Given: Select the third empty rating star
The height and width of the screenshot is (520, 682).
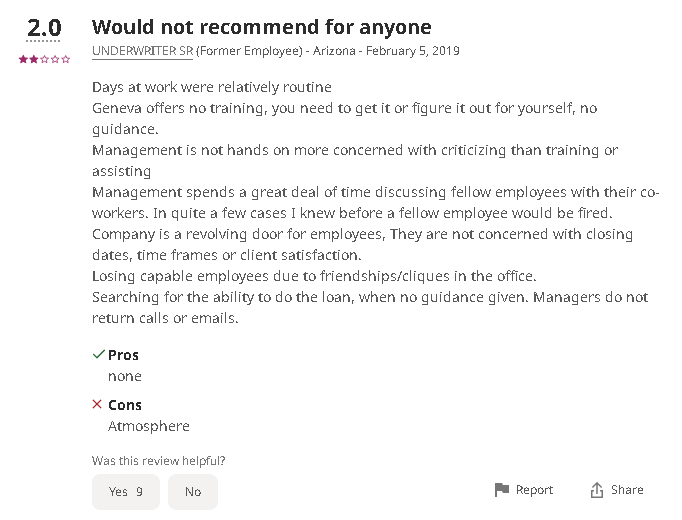Looking at the screenshot, I should (x=44, y=59).
